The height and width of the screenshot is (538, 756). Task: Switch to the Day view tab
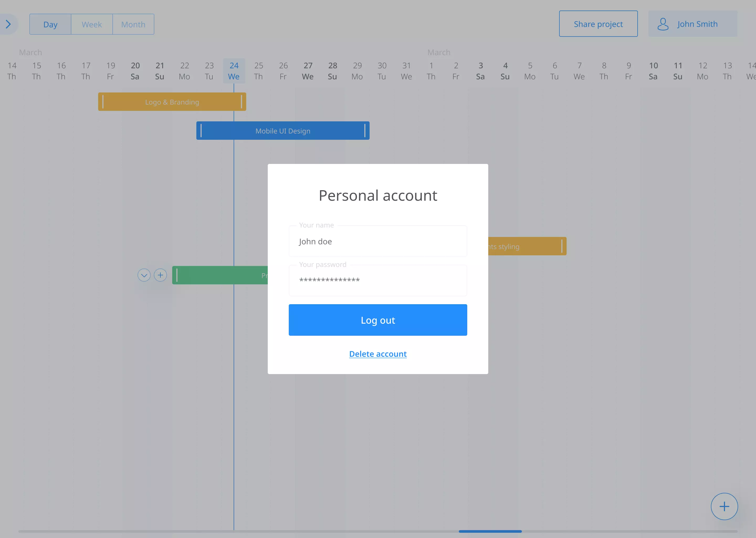[x=50, y=24]
